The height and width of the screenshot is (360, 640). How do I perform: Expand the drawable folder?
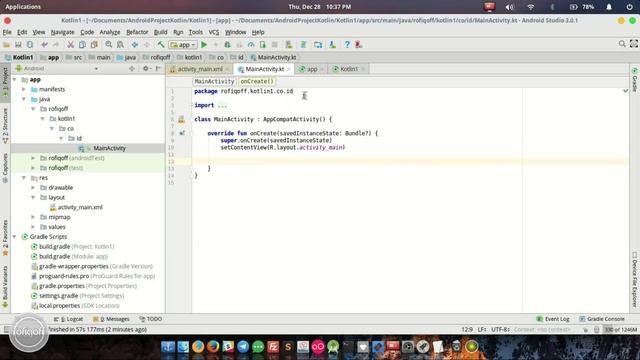pos(33,187)
